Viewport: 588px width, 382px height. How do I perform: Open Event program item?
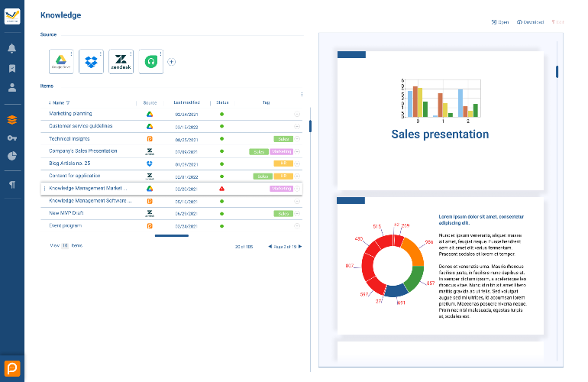tap(65, 225)
